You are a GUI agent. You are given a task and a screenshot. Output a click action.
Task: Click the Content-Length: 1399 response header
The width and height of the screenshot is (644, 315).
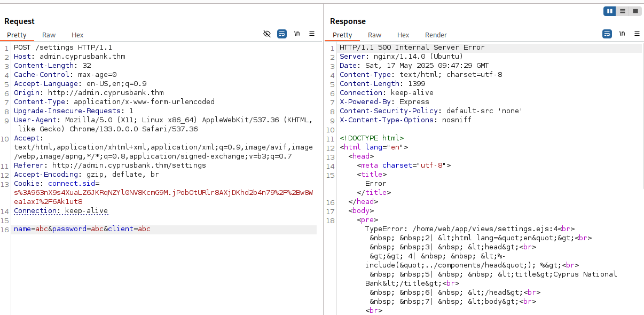coord(382,84)
